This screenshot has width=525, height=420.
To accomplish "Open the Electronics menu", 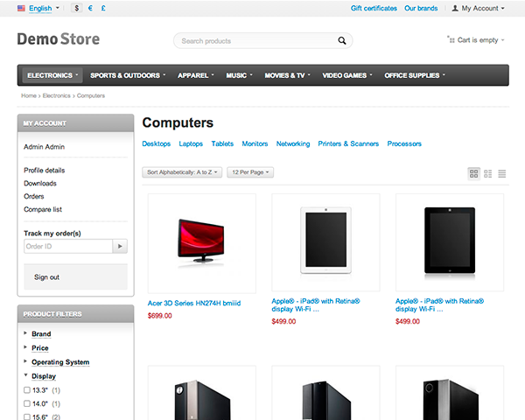I will [x=52, y=75].
